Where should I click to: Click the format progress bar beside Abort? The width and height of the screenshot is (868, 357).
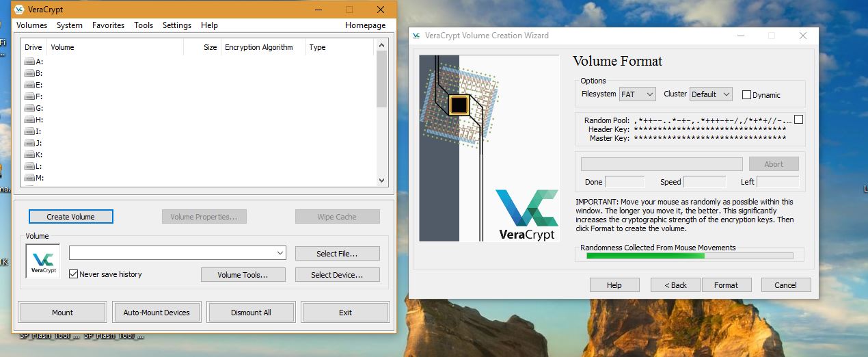662,164
